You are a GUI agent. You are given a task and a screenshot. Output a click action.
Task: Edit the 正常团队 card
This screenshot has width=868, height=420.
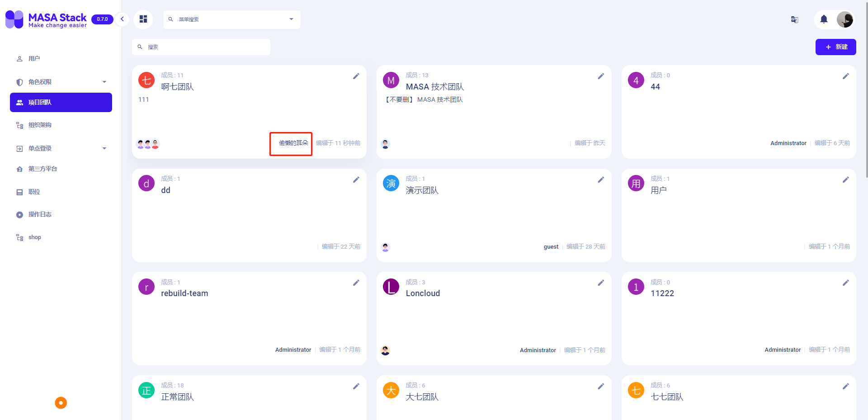pos(356,386)
